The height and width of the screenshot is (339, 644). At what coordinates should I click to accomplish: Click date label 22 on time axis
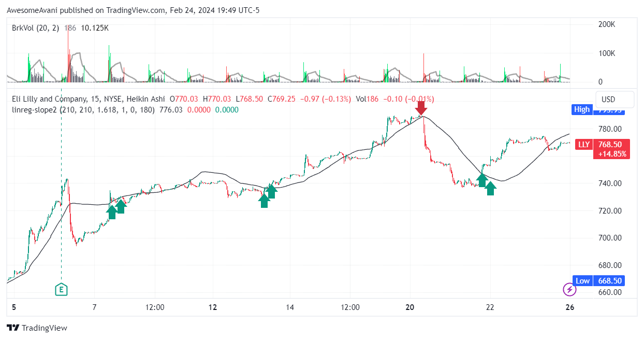[x=490, y=307]
